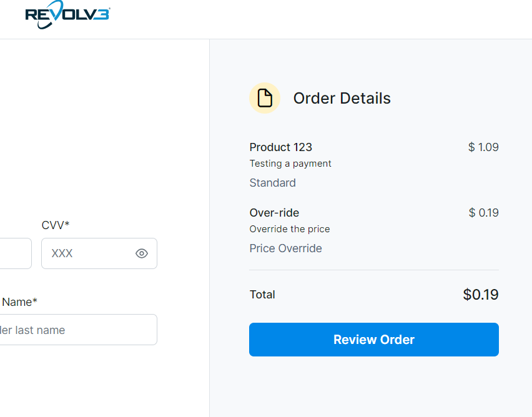532x417 pixels.
Task: Select the Product 123 line item
Action: click(x=280, y=147)
